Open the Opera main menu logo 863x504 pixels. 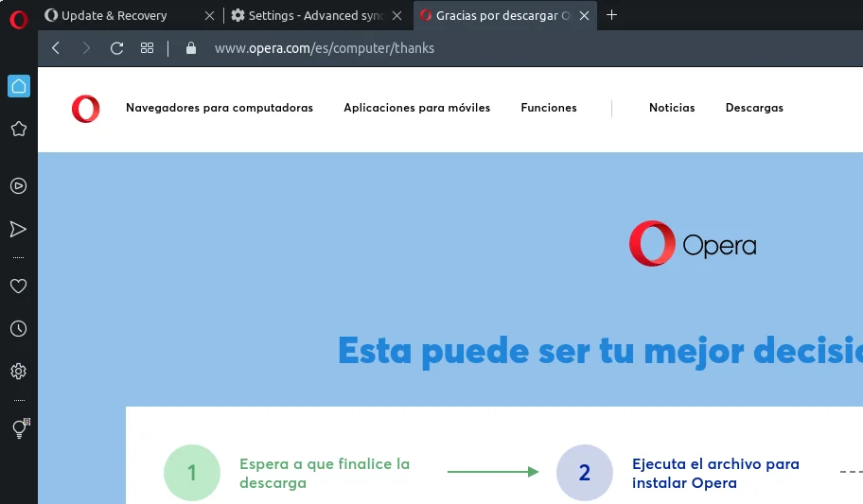coord(19,19)
